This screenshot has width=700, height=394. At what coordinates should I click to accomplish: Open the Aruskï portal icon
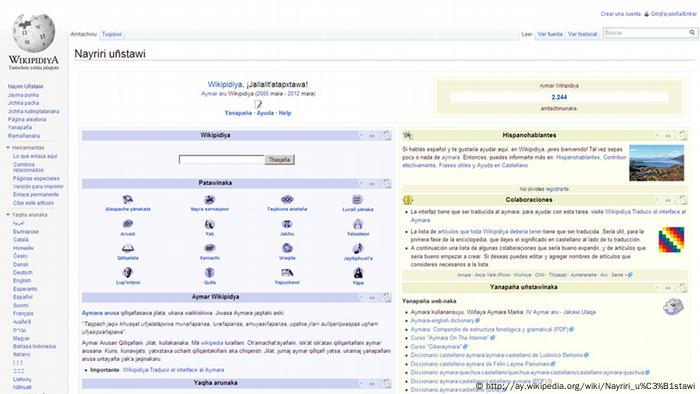click(128, 224)
